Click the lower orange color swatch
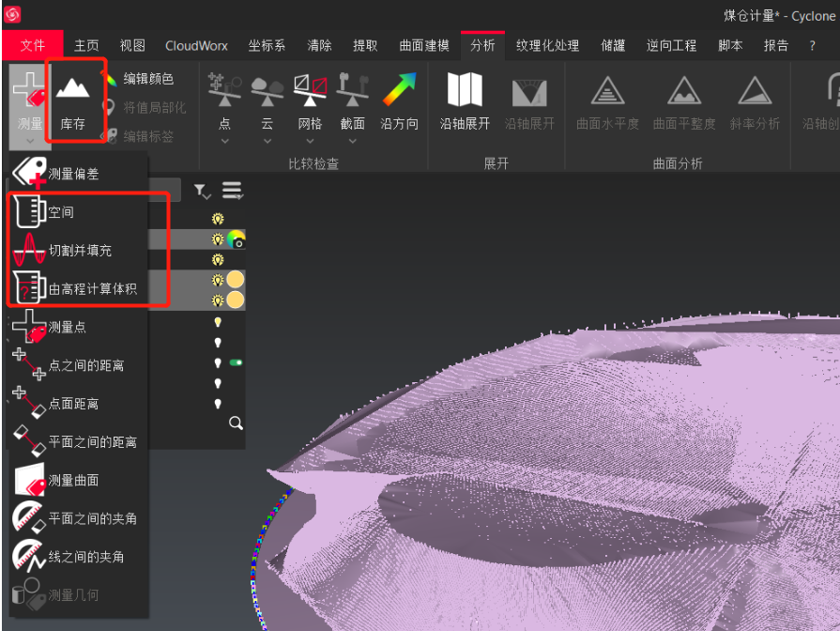This screenshot has height=631, width=840. (x=236, y=300)
